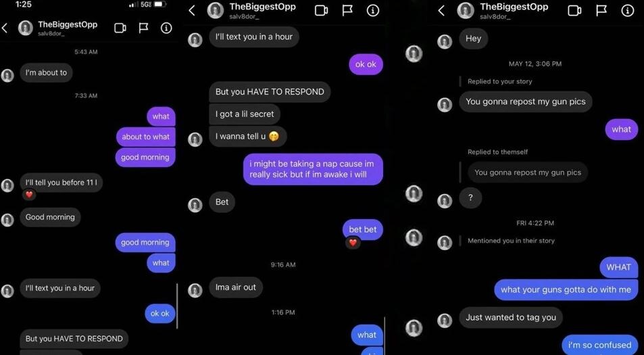Tap the quoted 'You gonna repost my gun pics' reply
644x355 pixels.
pos(528,172)
